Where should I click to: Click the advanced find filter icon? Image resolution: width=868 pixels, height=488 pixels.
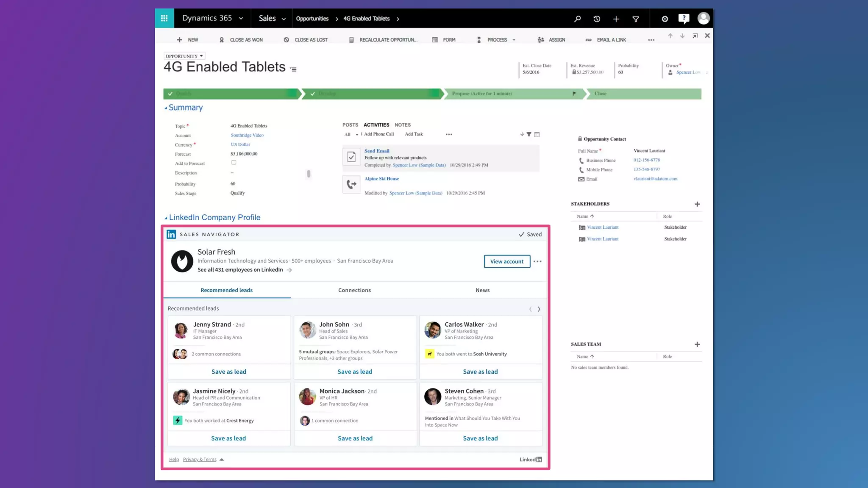point(636,19)
